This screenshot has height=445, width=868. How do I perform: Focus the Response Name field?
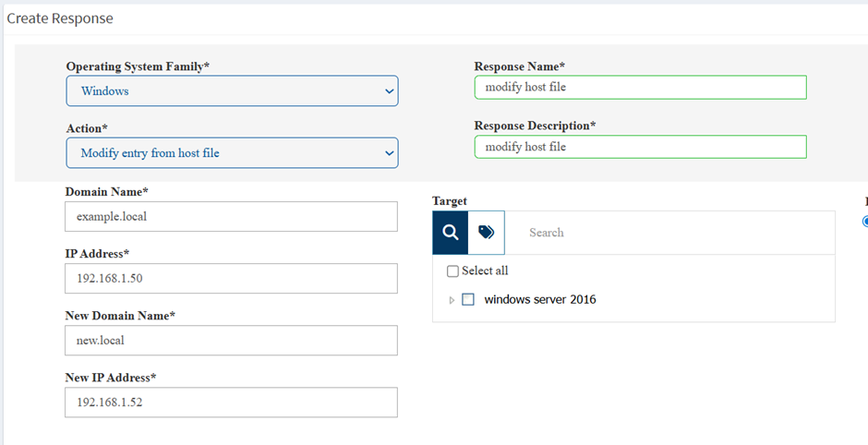tap(640, 88)
